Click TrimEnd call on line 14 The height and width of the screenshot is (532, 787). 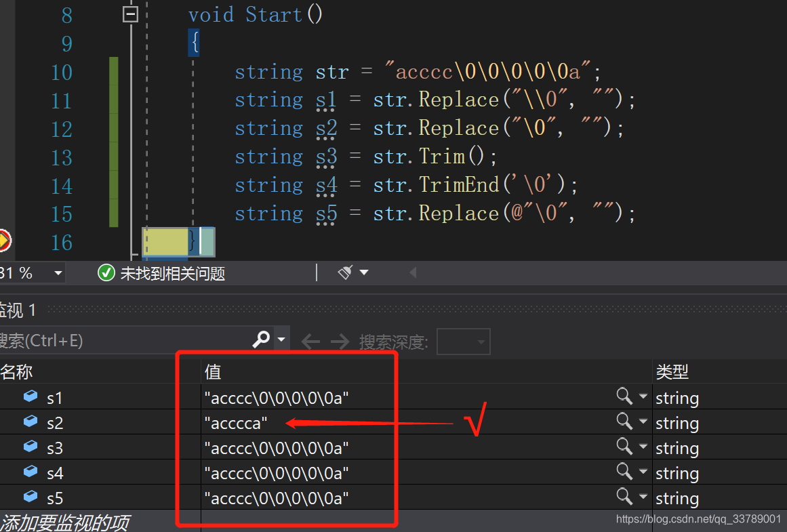coord(459,185)
